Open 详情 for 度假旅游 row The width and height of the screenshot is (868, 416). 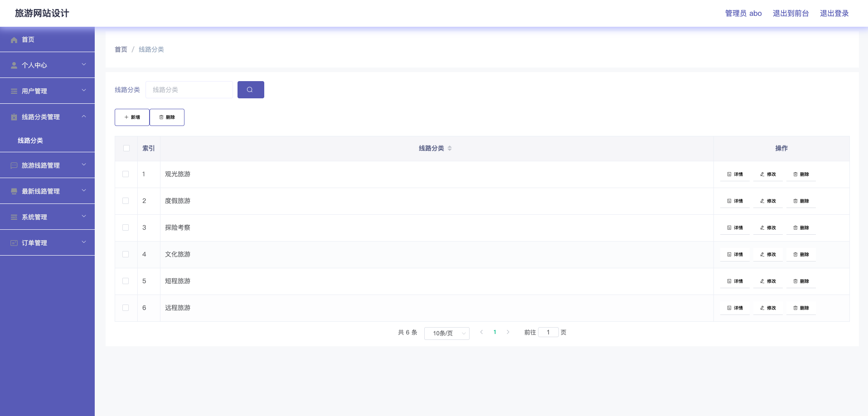[735, 201]
